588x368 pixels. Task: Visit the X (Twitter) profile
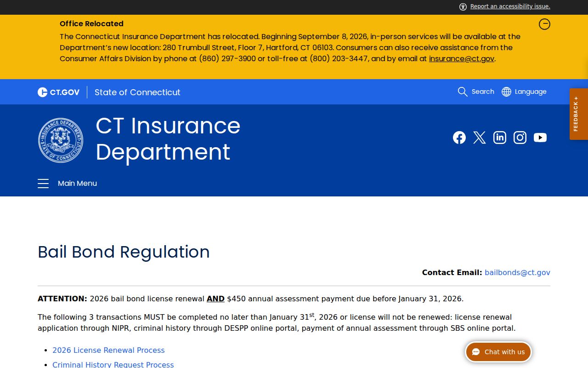(480, 138)
